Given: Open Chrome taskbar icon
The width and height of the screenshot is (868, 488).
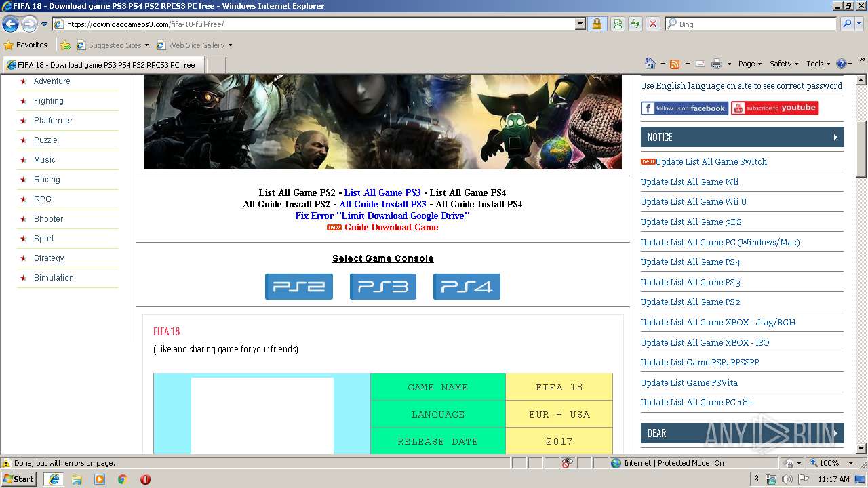Looking at the screenshot, I should 122,479.
